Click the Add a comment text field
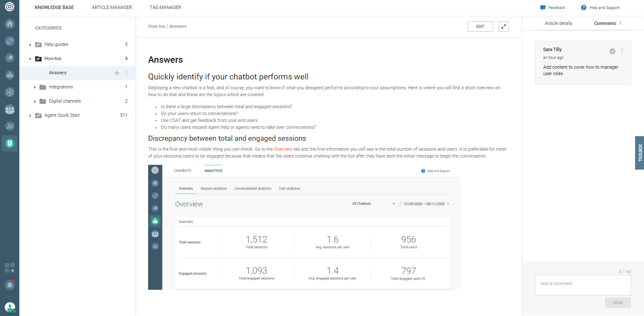Viewport: 644px width, 316px height. click(x=583, y=285)
